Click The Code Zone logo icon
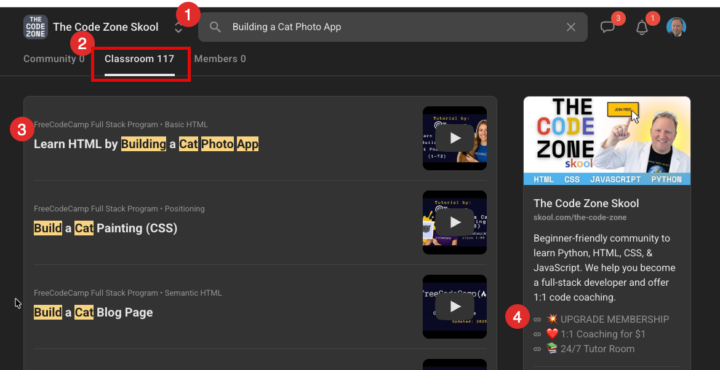720x370 pixels. (x=35, y=27)
